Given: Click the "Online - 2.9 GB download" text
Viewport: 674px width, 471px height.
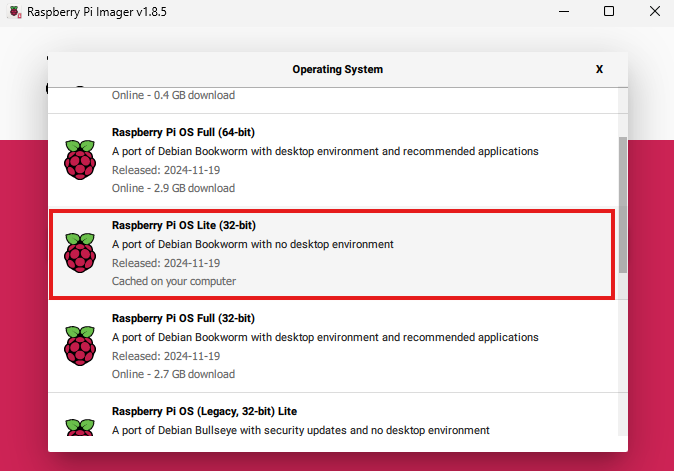Looking at the screenshot, I should tap(173, 188).
